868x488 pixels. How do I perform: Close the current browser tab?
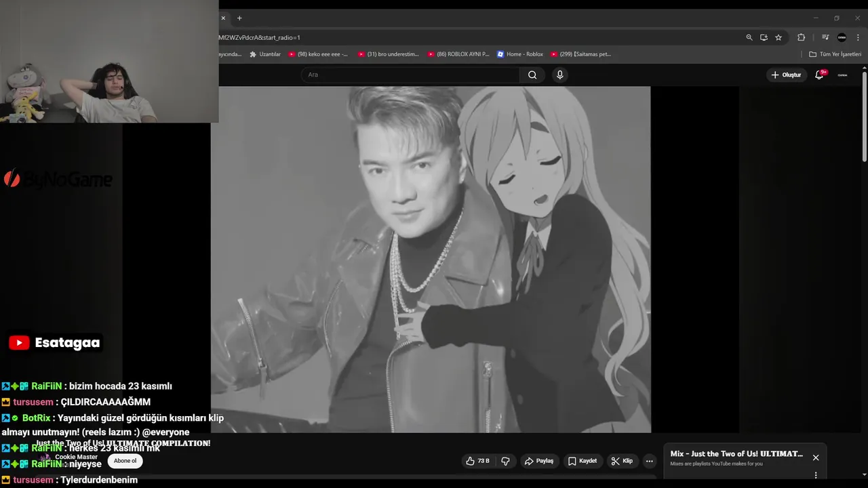(x=223, y=18)
